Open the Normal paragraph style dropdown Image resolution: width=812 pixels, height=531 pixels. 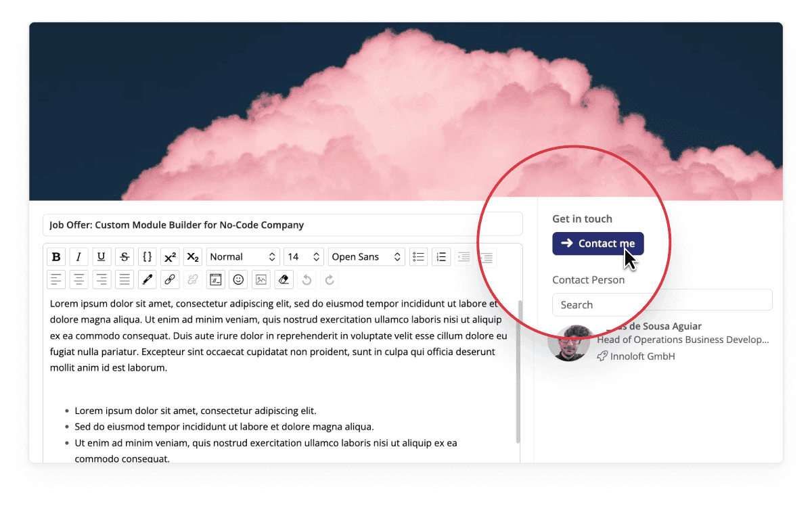click(243, 257)
